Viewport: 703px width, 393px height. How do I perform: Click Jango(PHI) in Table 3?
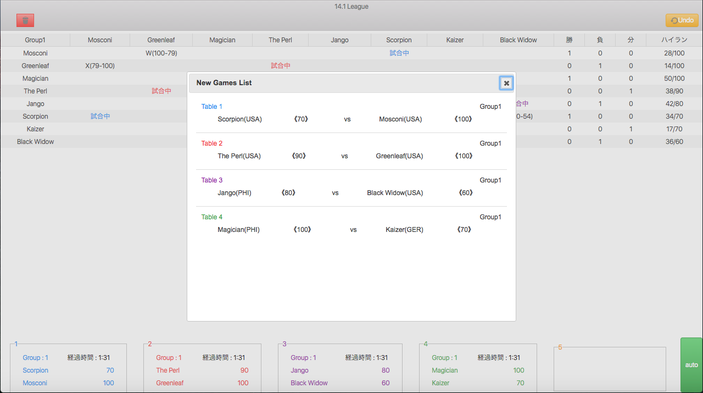click(x=234, y=193)
